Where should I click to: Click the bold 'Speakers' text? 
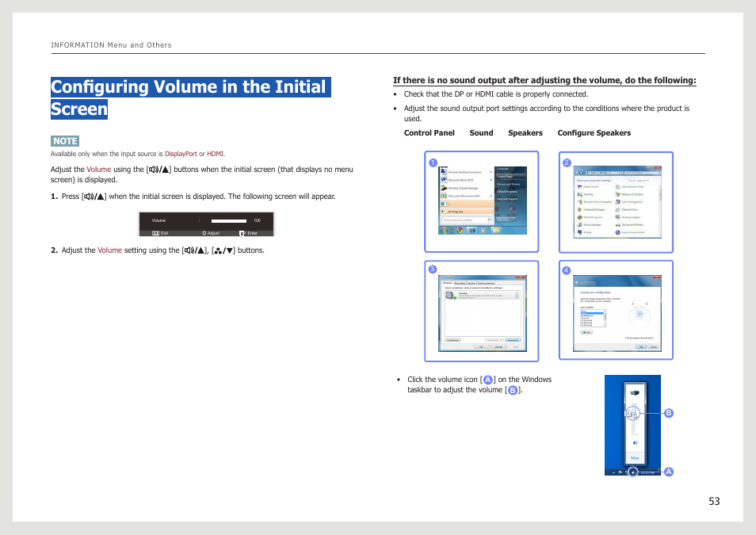click(x=525, y=132)
